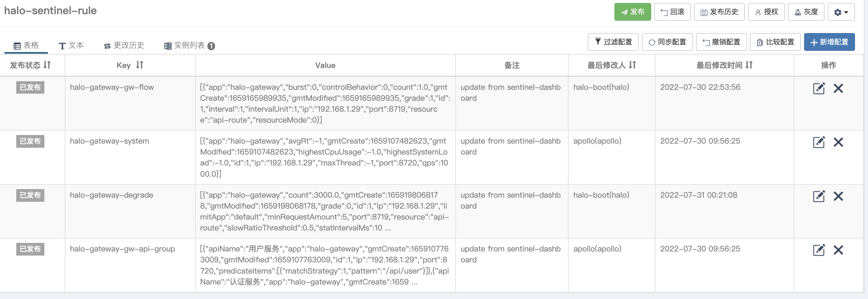868x299 pixels.
Task: Click the instance count badge 1
Action: point(211,46)
